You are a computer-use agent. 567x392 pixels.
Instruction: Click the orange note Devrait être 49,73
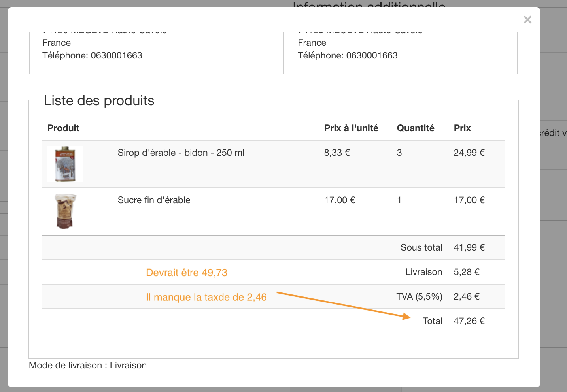(x=187, y=273)
